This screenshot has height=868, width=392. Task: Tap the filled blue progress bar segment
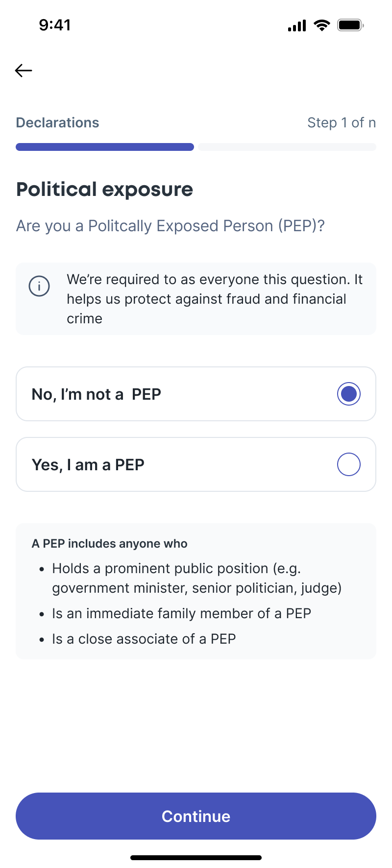tap(105, 147)
